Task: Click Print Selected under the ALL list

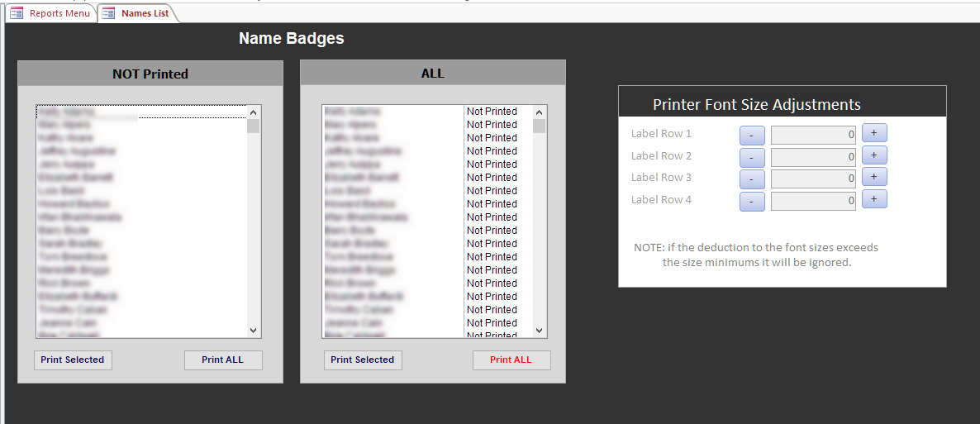Action: tap(363, 360)
